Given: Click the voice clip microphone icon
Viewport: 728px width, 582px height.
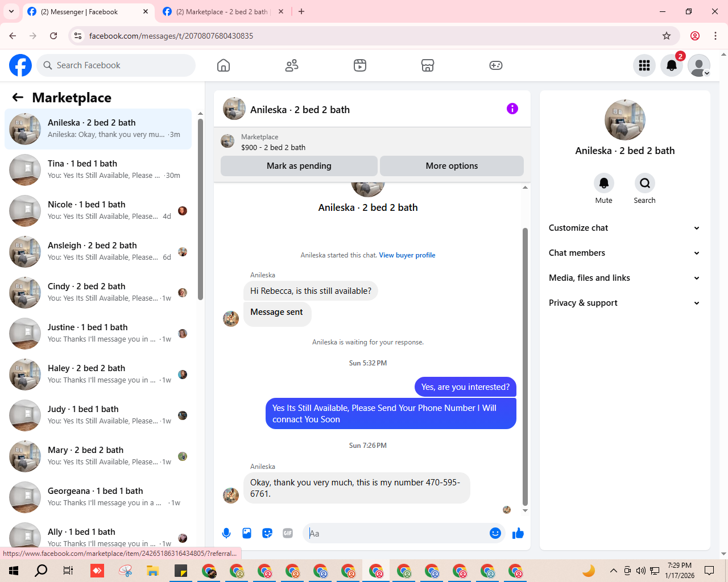Looking at the screenshot, I should click(226, 533).
